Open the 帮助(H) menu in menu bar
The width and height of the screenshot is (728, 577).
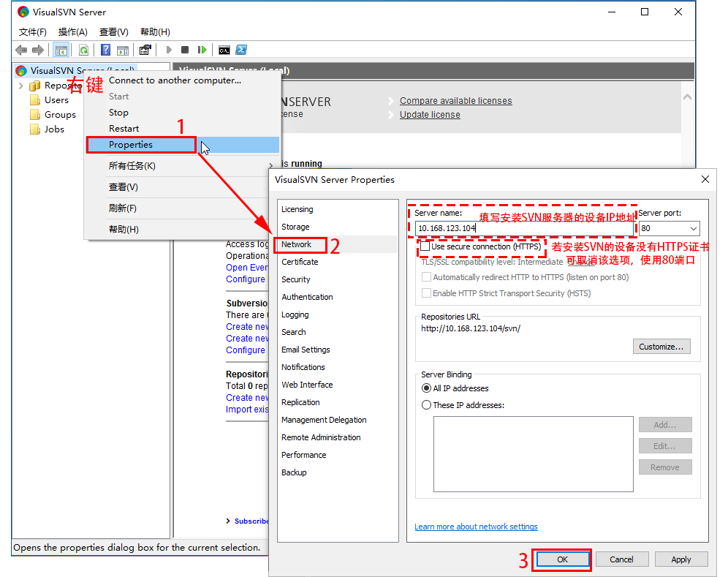pyautogui.click(x=155, y=32)
